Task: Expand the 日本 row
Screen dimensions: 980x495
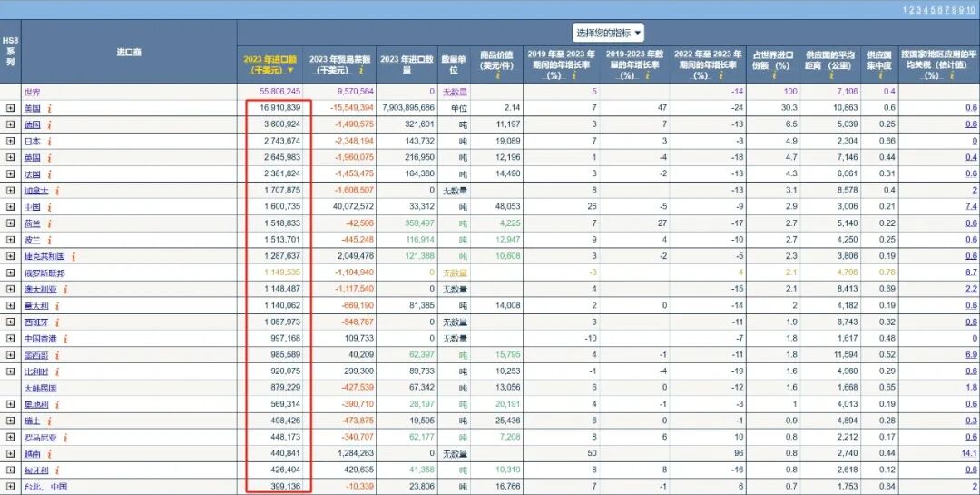Action: [x=10, y=142]
